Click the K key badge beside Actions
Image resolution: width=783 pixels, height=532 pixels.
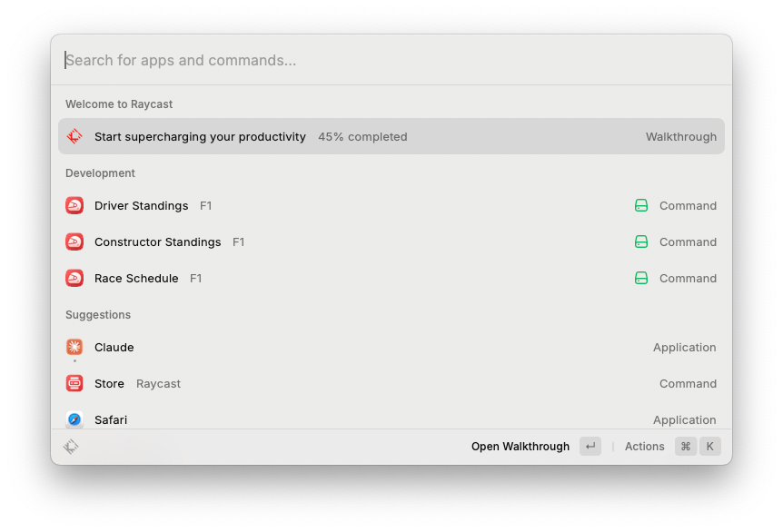(710, 447)
